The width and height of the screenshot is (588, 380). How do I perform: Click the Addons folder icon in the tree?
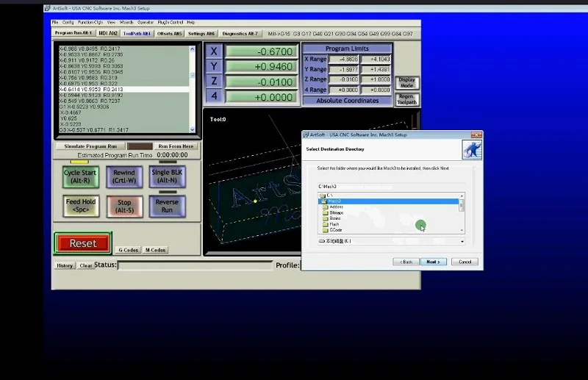pyautogui.click(x=326, y=207)
